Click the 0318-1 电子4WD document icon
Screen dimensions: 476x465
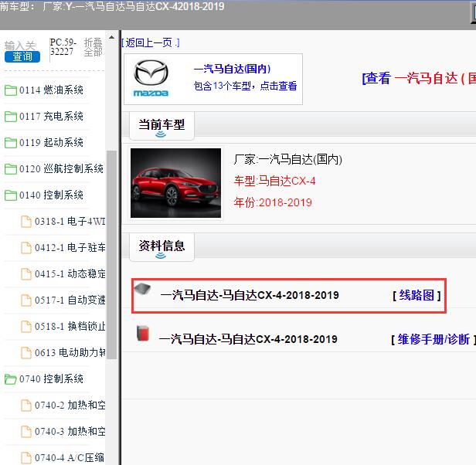tap(26, 221)
